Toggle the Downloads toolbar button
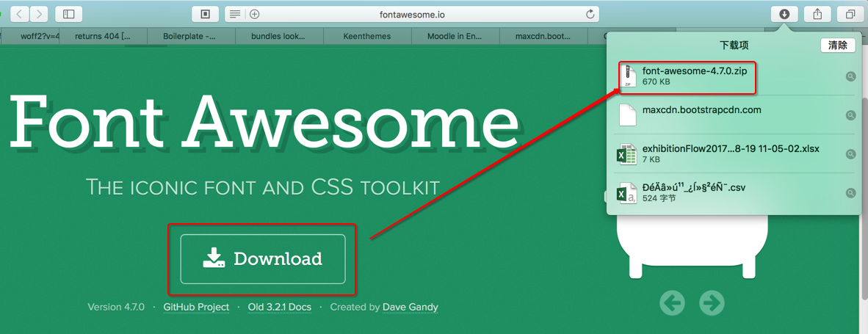This screenshot has height=334, width=868. [784, 14]
